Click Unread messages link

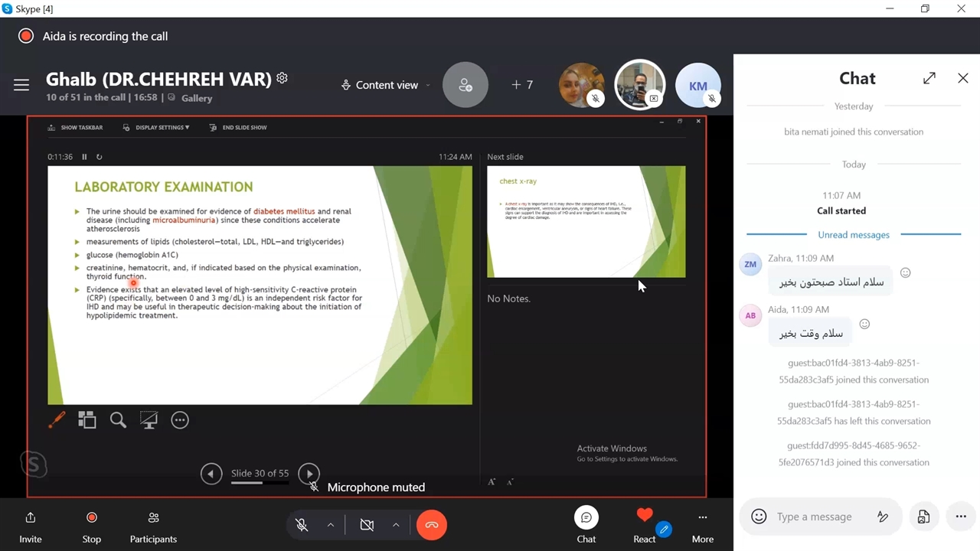click(x=854, y=235)
